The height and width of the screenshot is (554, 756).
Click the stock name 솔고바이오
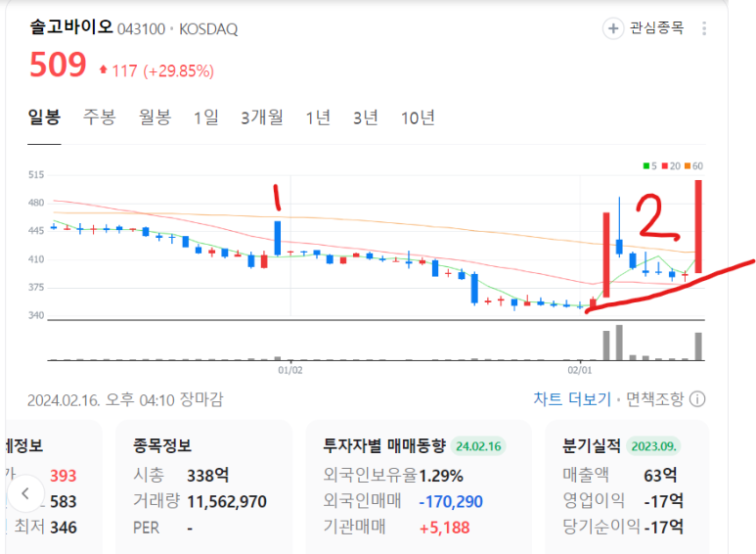(x=71, y=26)
